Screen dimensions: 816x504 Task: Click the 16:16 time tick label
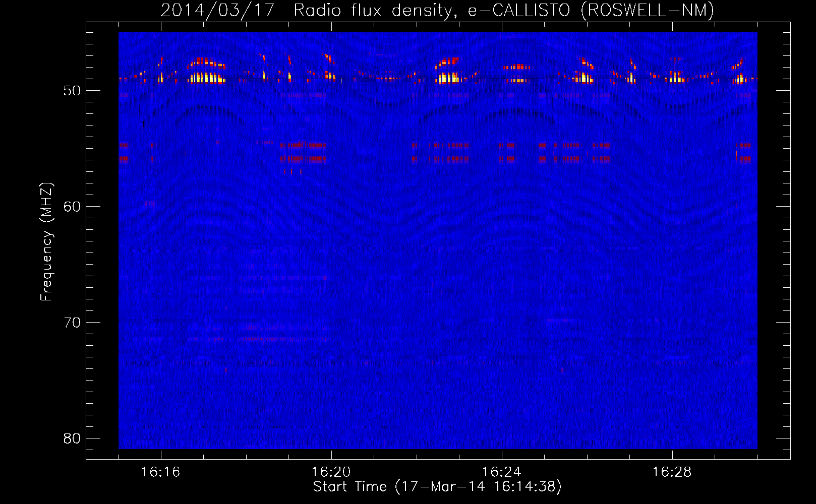click(160, 472)
